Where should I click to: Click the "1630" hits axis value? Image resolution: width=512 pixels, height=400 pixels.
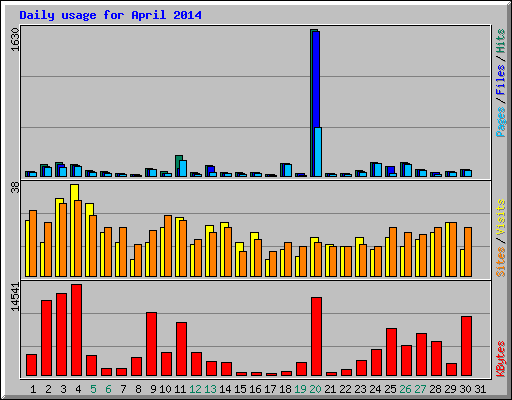coord(15,39)
